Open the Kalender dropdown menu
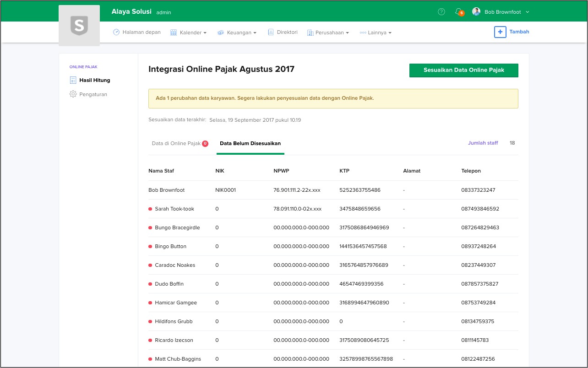The image size is (588, 368). [x=193, y=32]
